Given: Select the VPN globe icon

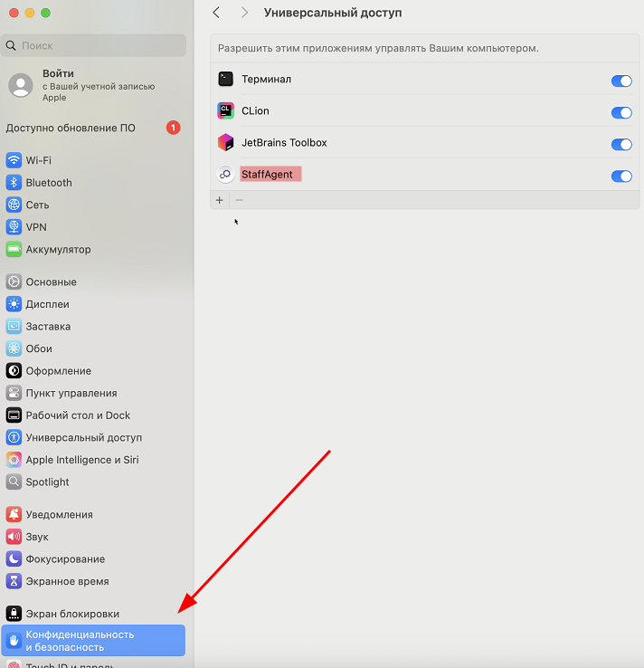Looking at the screenshot, I should click(14, 227).
